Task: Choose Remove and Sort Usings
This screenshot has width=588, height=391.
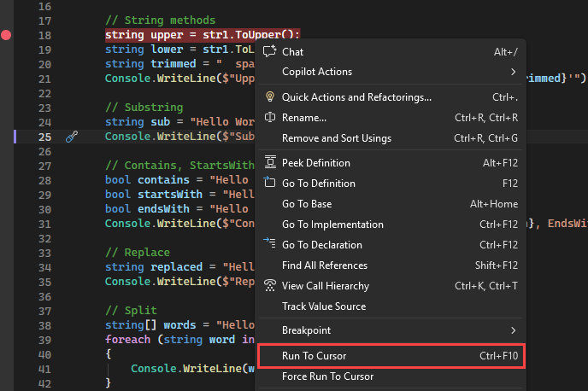Action: pyautogui.click(x=336, y=138)
